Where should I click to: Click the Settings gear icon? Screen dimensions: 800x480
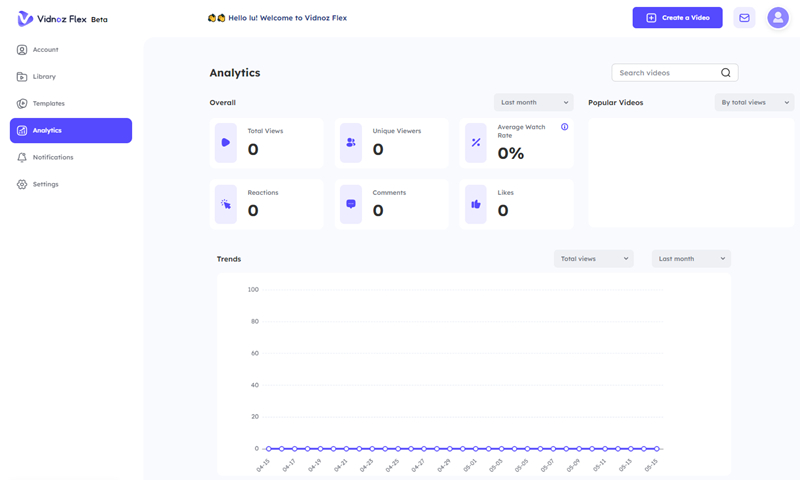click(22, 184)
